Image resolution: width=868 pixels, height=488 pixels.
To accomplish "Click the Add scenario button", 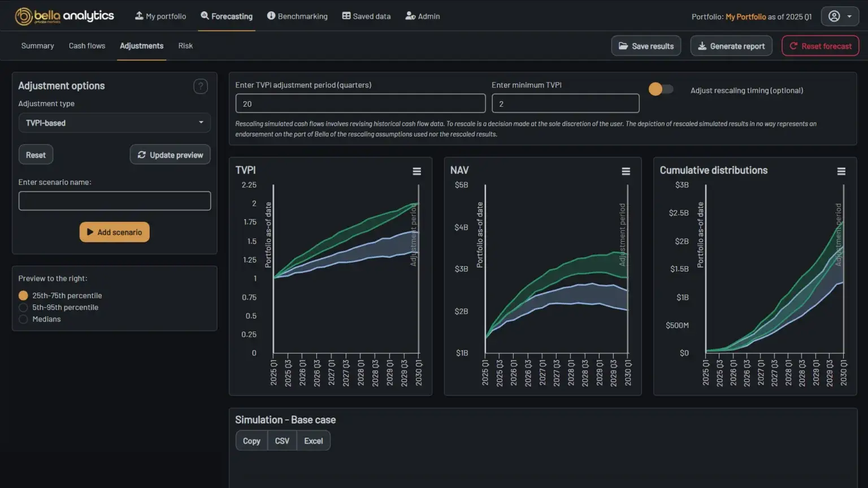I will [x=114, y=232].
